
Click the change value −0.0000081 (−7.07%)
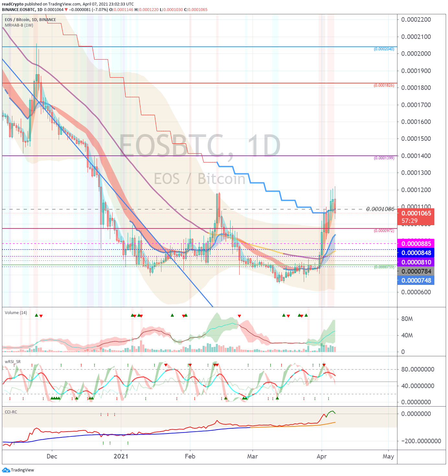(x=88, y=10)
